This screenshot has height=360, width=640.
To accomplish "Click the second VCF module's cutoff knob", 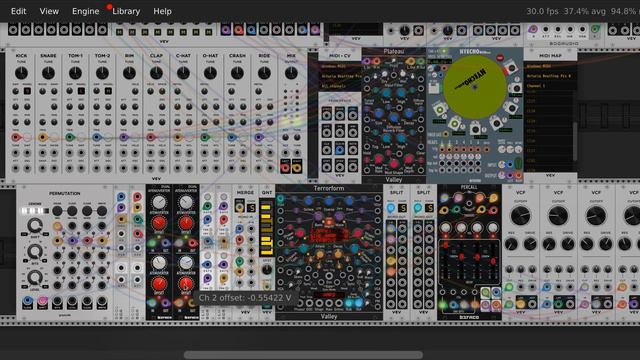I will point(558,216).
